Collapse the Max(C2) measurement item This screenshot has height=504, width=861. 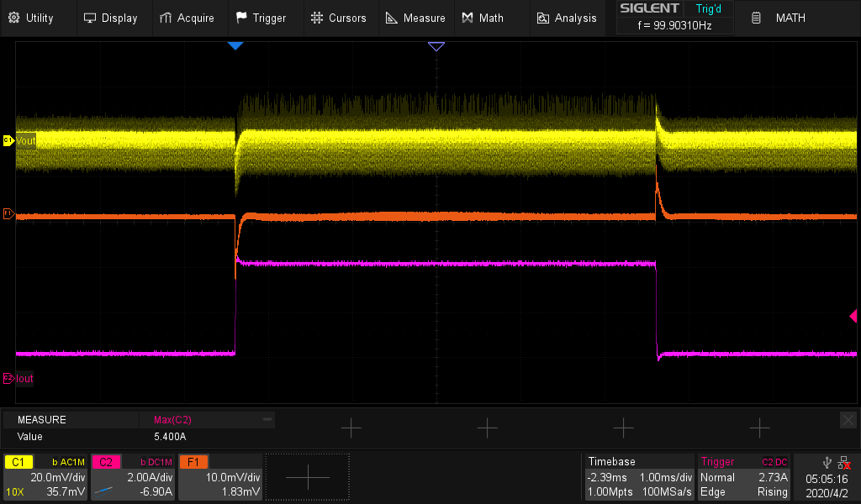click(267, 419)
